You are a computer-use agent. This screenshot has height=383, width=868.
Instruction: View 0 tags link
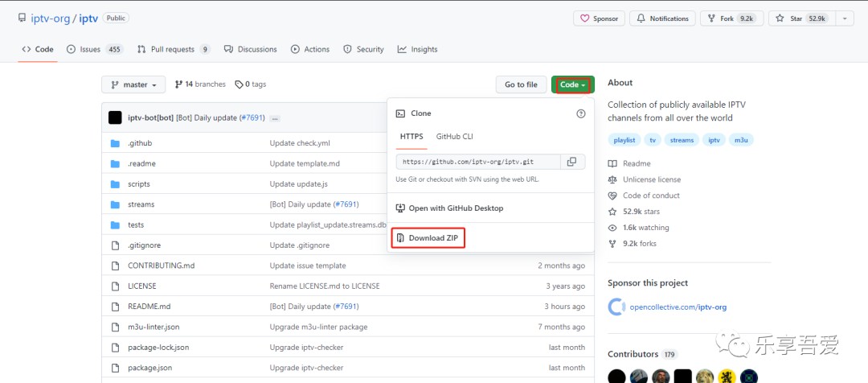[250, 84]
